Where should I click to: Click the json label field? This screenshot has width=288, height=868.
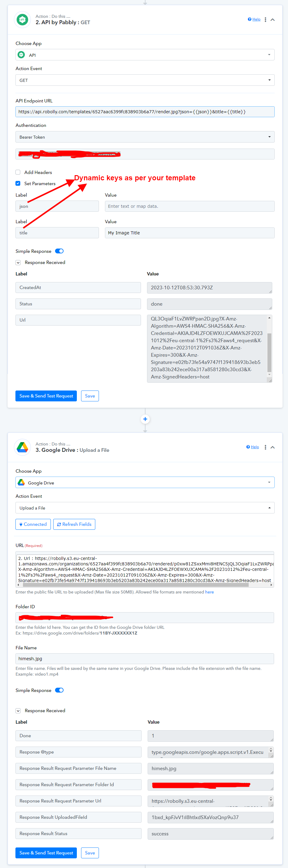57,206
